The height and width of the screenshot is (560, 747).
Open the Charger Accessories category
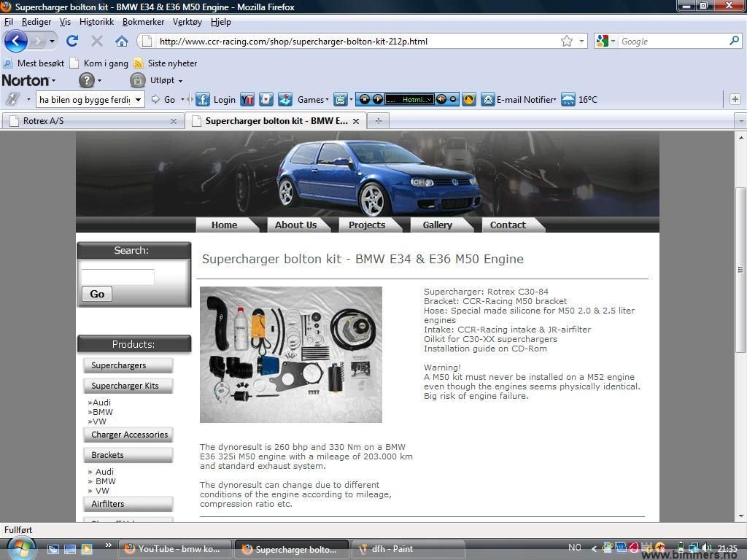[x=128, y=435]
